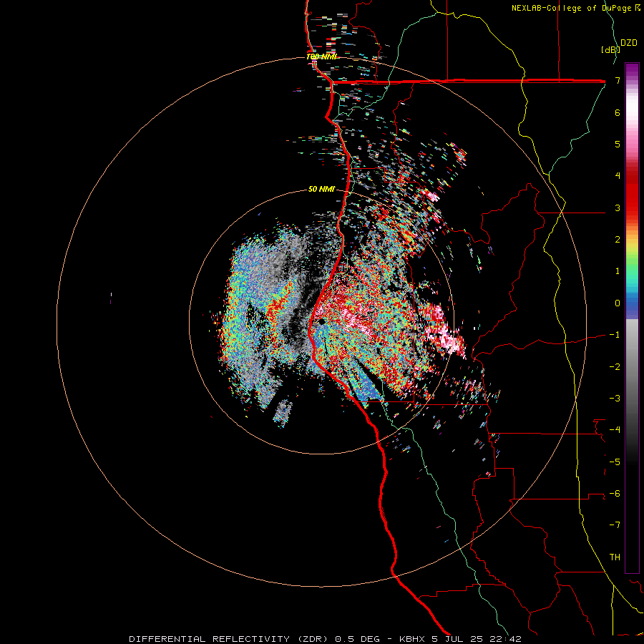Click the ZDR color scale bar
The width and height of the screenshot is (644, 644).
tap(632, 318)
